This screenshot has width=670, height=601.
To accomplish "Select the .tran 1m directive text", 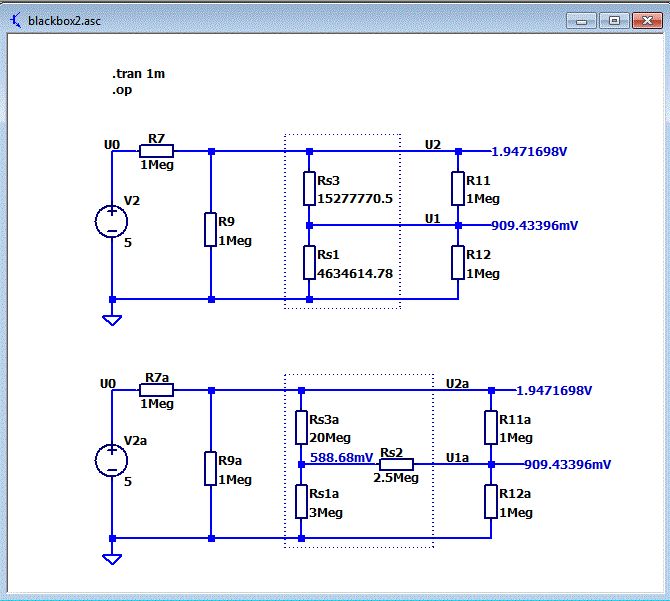I will coord(138,74).
